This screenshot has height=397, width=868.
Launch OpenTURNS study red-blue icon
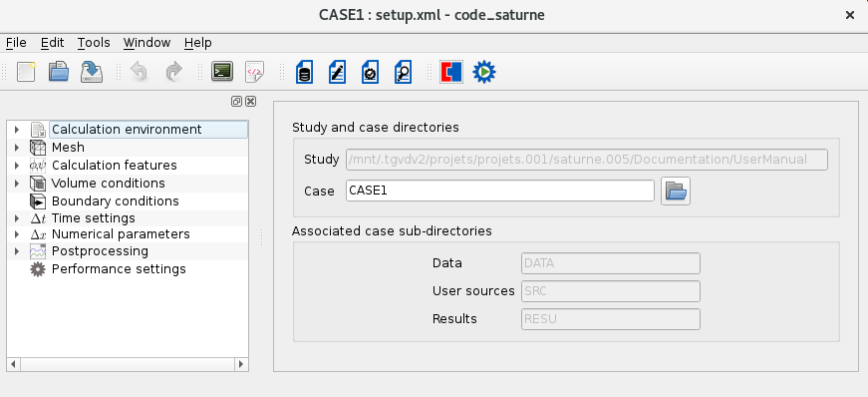(451, 72)
